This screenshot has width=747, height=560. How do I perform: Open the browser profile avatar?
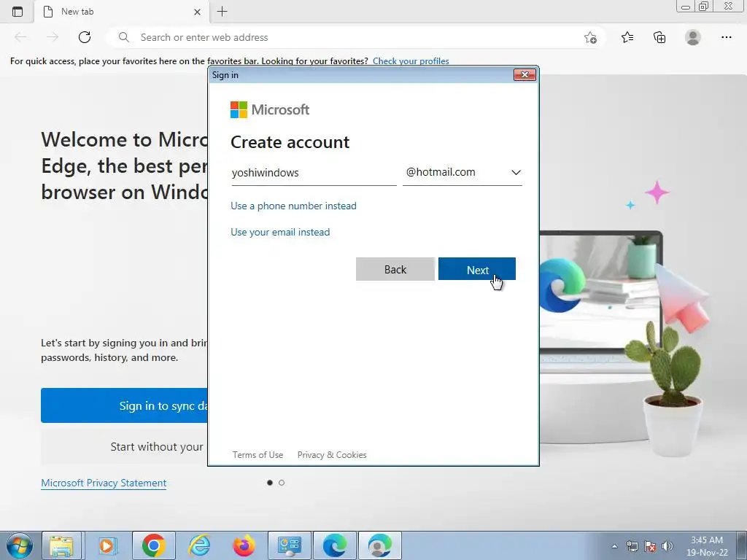coord(693,37)
